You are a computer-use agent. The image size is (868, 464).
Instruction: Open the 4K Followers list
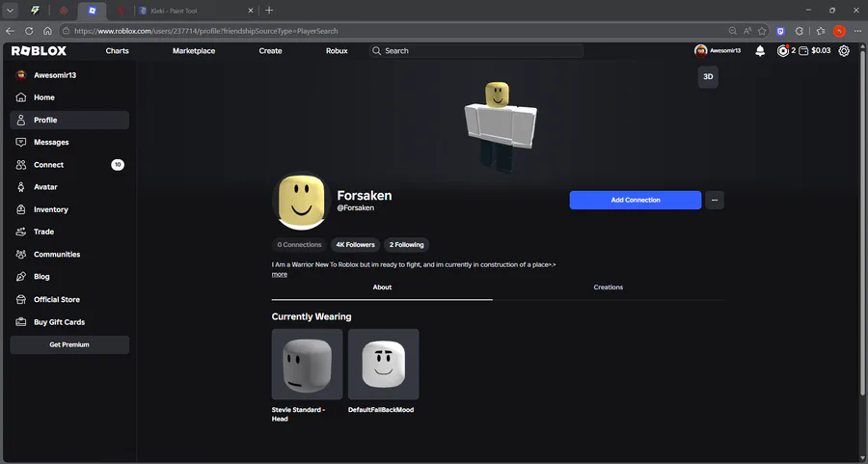click(x=355, y=245)
